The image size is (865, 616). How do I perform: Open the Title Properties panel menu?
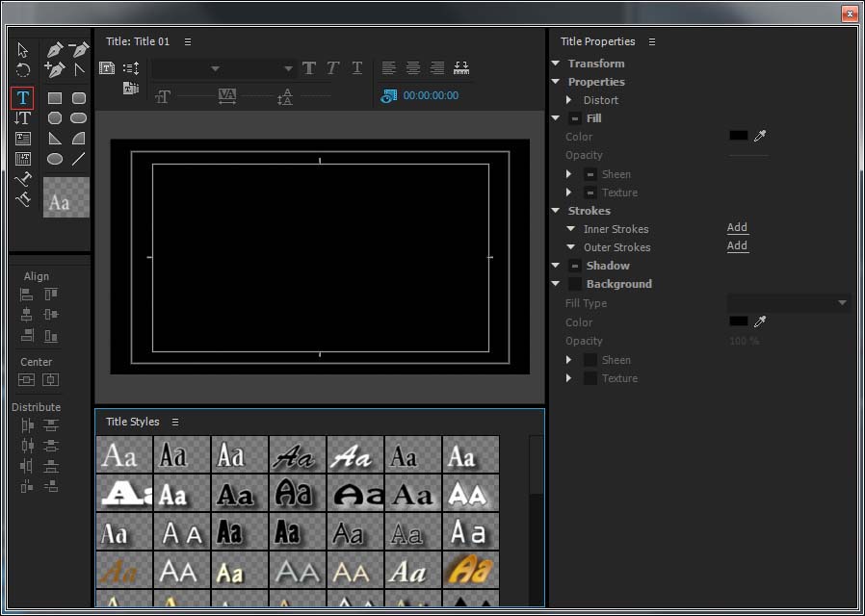pyautogui.click(x=652, y=41)
